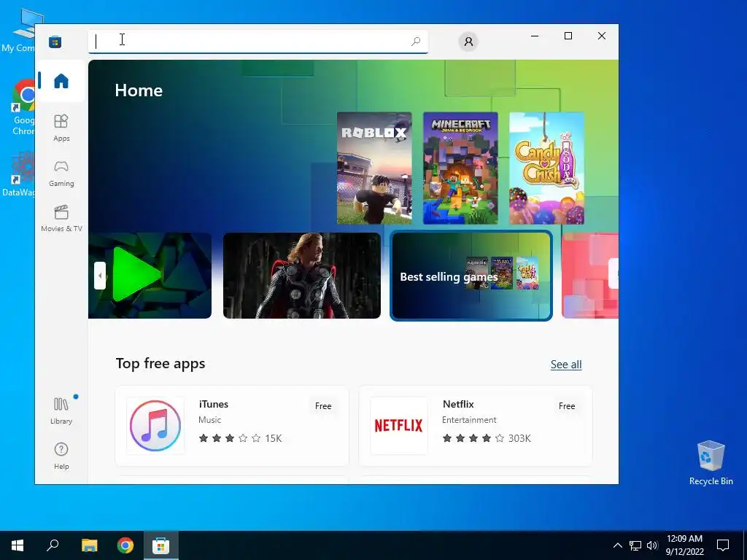Open the user account profile icon
The height and width of the screenshot is (560, 747).
click(x=468, y=42)
